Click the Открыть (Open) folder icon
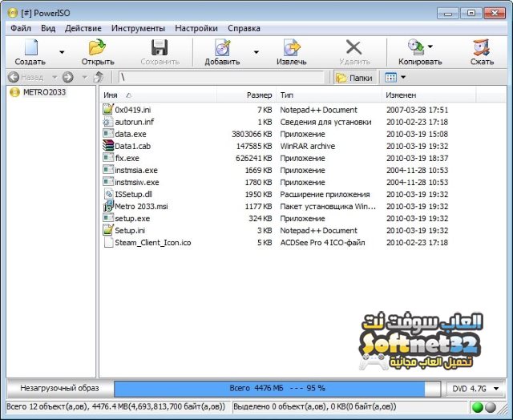Image resolution: width=513 pixels, height=420 pixels. coord(97,47)
